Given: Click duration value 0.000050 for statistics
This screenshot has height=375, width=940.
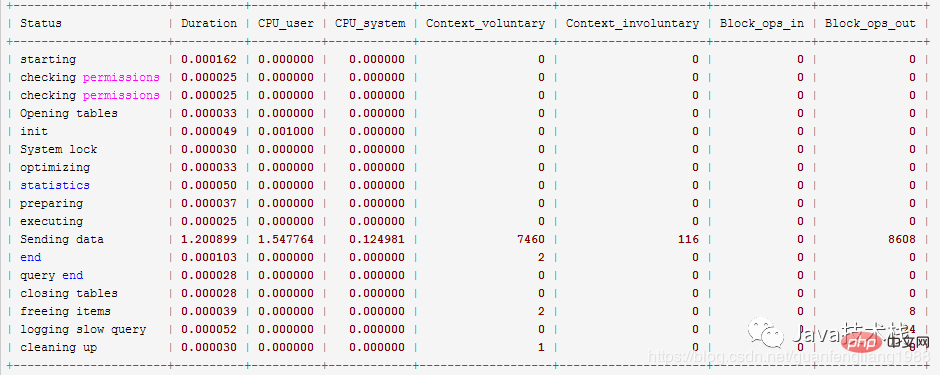Looking at the screenshot, I should point(209,185).
